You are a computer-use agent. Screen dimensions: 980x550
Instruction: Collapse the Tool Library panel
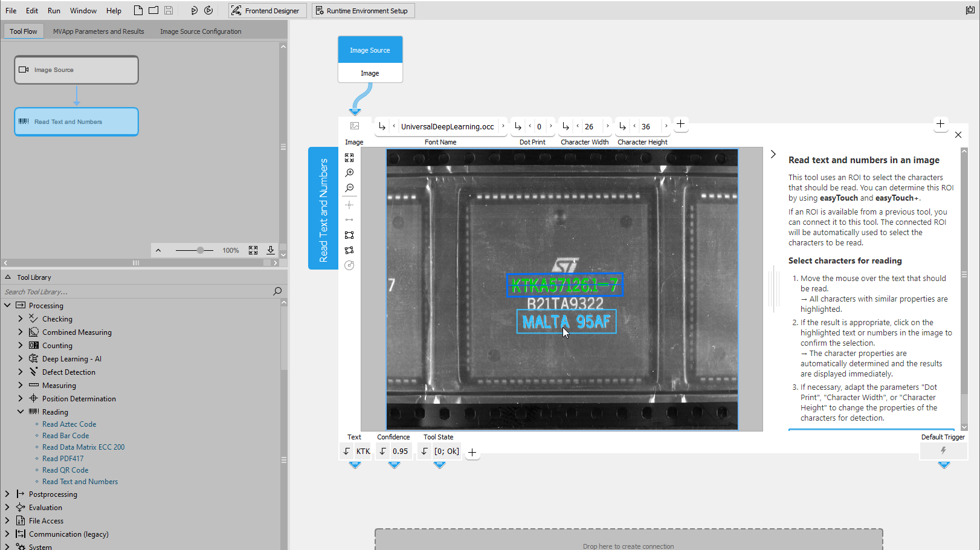pyautogui.click(x=8, y=277)
